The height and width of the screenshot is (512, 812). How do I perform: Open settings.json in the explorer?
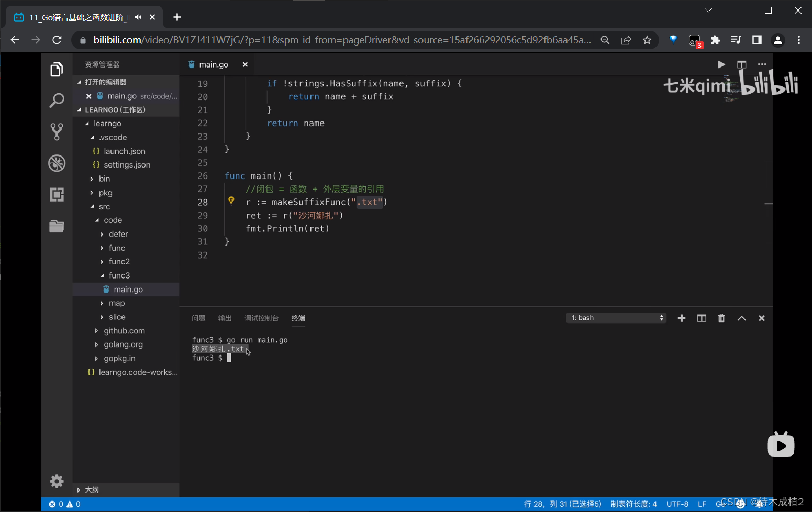tap(127, 165)
